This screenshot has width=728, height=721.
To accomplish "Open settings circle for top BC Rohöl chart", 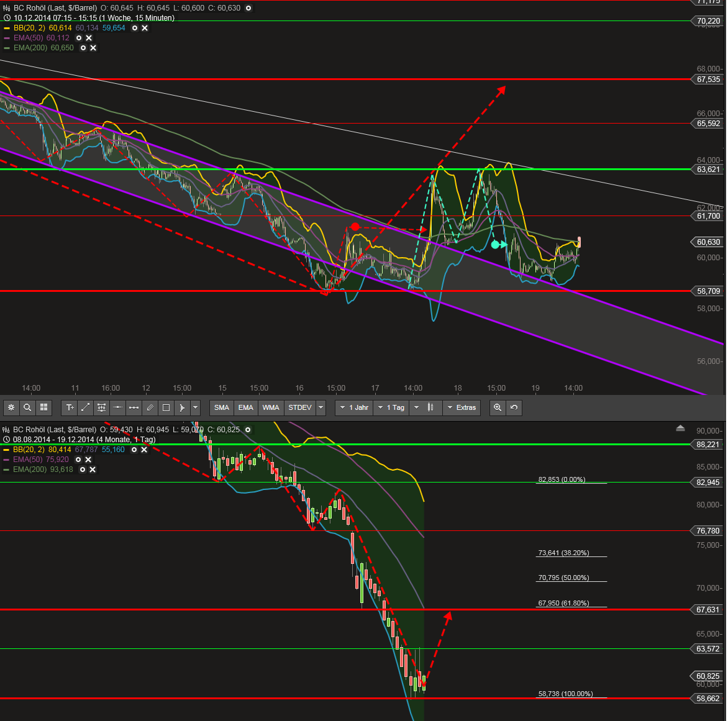I will [248, 8].
